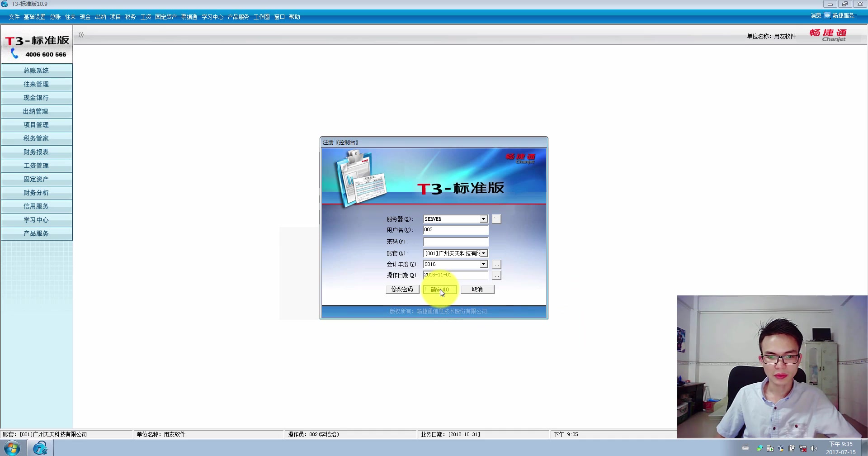Screen dimensions: 868x456
Task: Select 往来管理 in the sidebar
Action: click(x=36, y=84)
